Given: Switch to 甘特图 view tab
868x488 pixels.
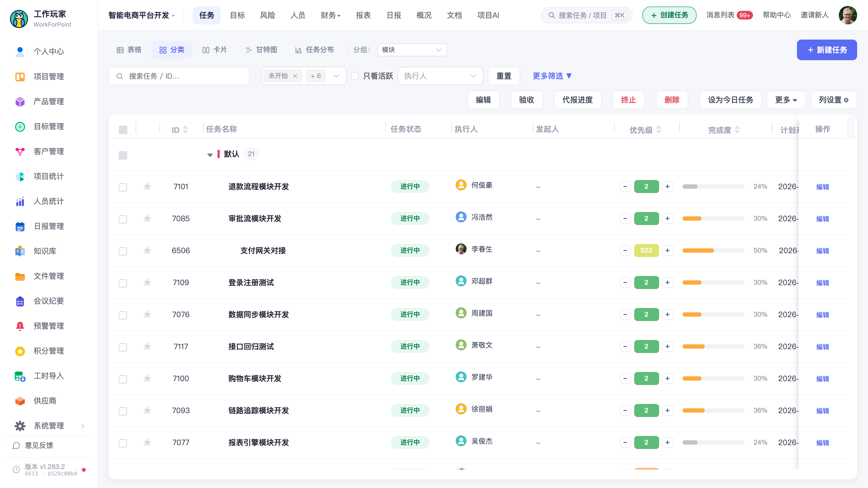Looking at the screenshot, I should (x=261, y=50).
